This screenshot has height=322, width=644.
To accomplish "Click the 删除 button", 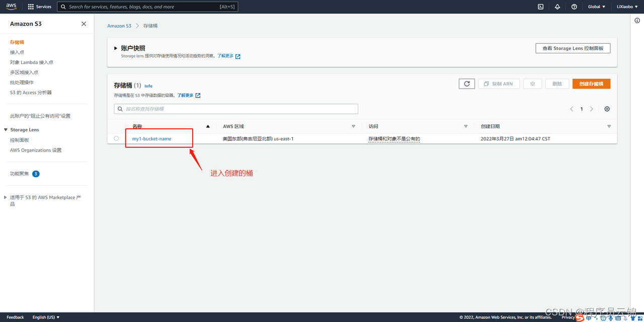I will click(x=557, y=84).
